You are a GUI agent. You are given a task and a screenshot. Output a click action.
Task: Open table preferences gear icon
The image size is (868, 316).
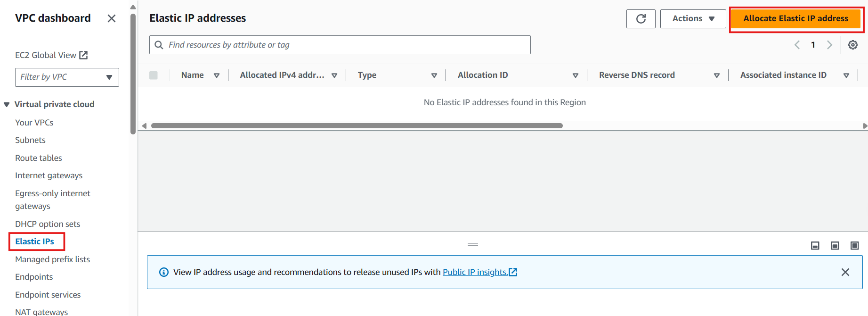click(853, 45)
